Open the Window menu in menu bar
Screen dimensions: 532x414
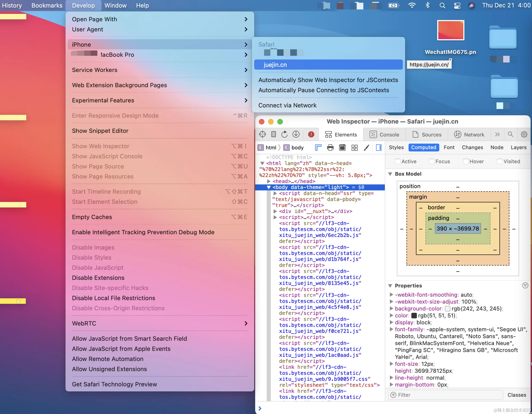tap(115, 5)
